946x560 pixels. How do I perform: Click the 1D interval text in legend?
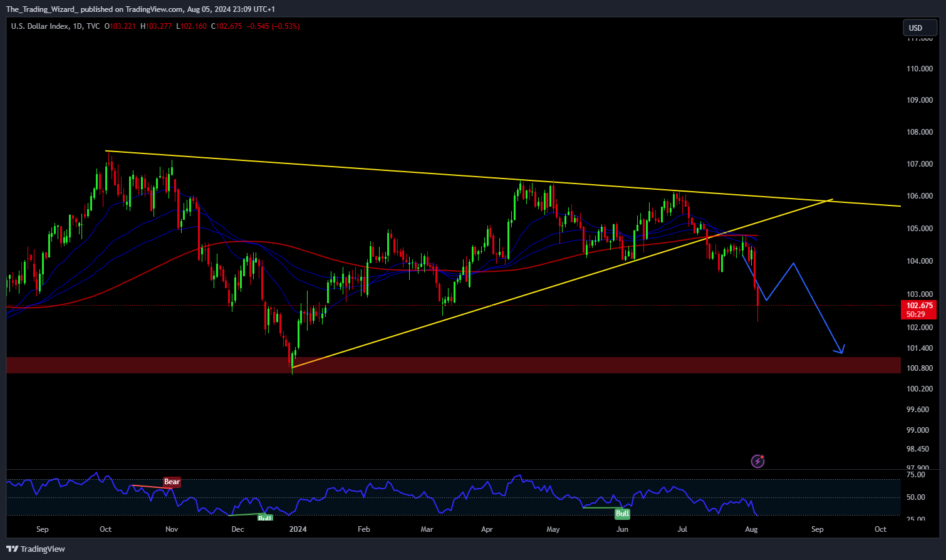pos(78,26)
